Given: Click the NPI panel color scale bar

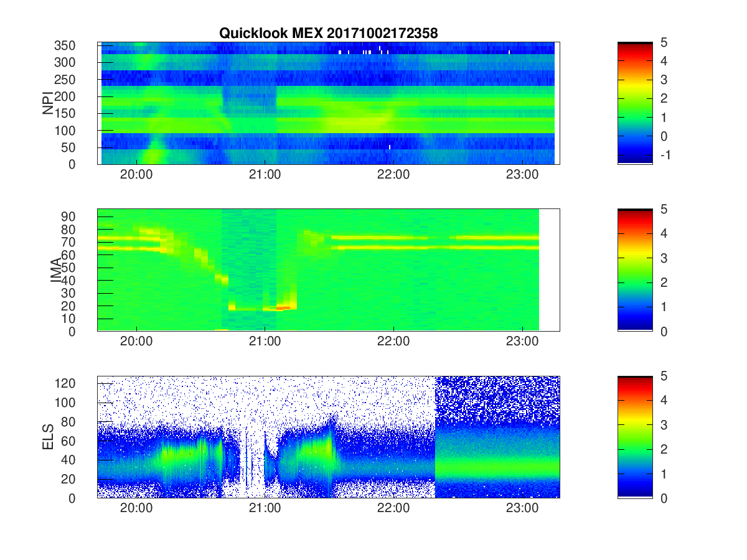Looking at the screenshot, I should 635,103.
